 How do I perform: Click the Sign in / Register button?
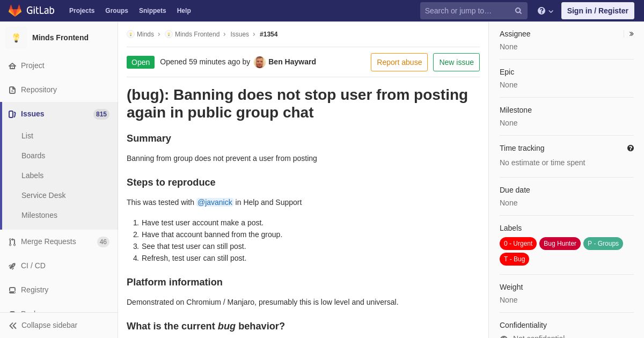click(x=598, y=11)
